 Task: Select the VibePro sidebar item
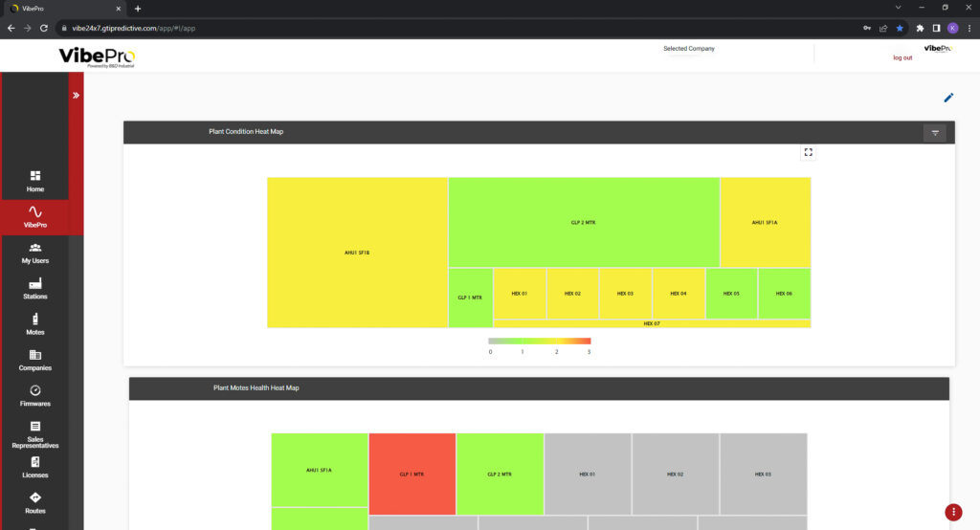point(35,217)
